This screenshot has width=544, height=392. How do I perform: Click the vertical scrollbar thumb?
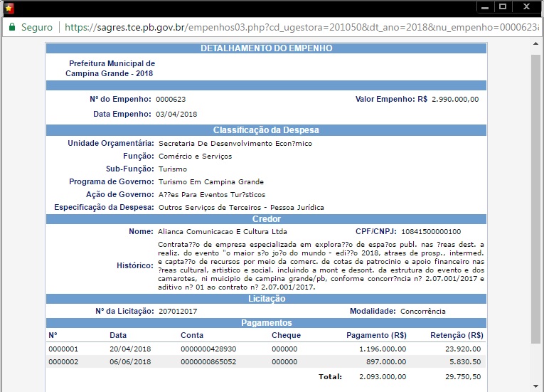pyautogui.click(x=535, y=199)
